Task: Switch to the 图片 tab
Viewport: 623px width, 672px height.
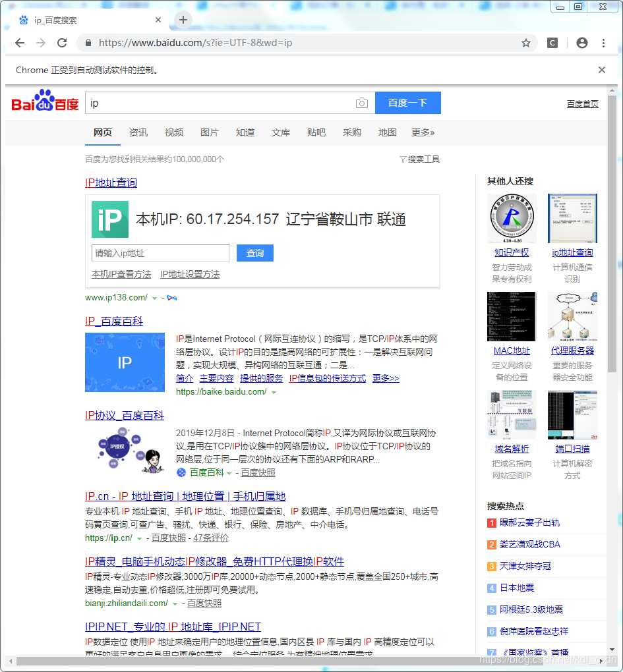Action: coord(209,133)
